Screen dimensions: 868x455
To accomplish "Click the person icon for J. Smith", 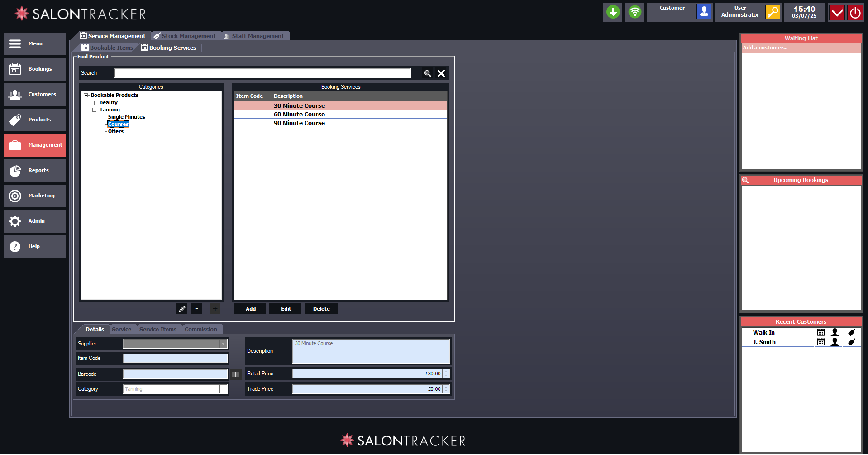I will tap(835, 342).
